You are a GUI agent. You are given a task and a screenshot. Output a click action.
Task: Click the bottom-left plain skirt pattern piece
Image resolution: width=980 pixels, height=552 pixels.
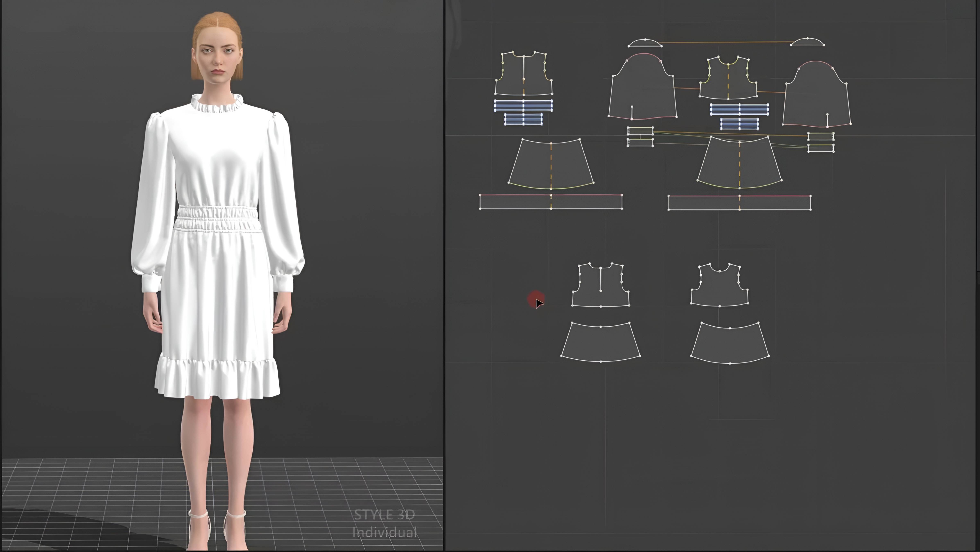pos(601,343)
